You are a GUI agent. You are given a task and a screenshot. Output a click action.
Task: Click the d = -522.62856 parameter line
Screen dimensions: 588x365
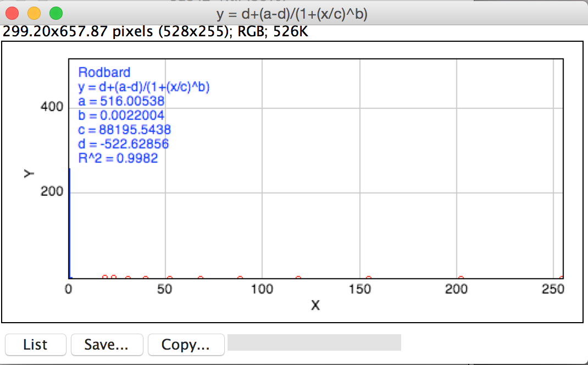[123, 144]
